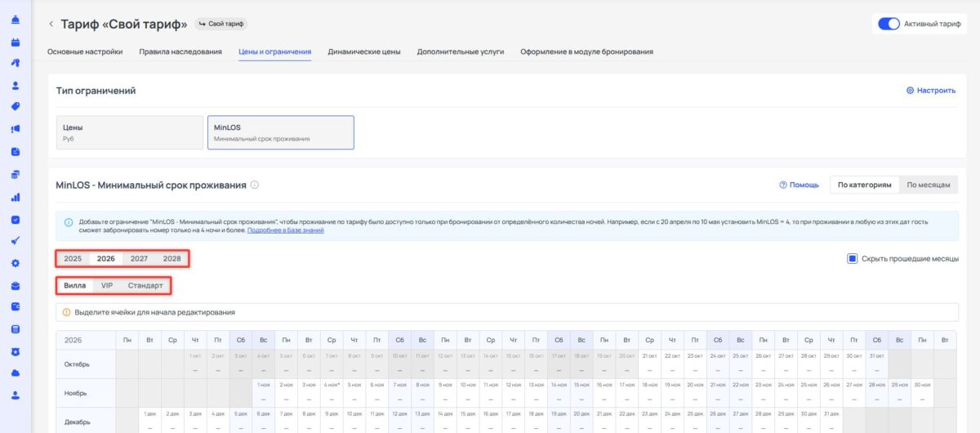Click the info icon beside MinLOS heading

255,185
